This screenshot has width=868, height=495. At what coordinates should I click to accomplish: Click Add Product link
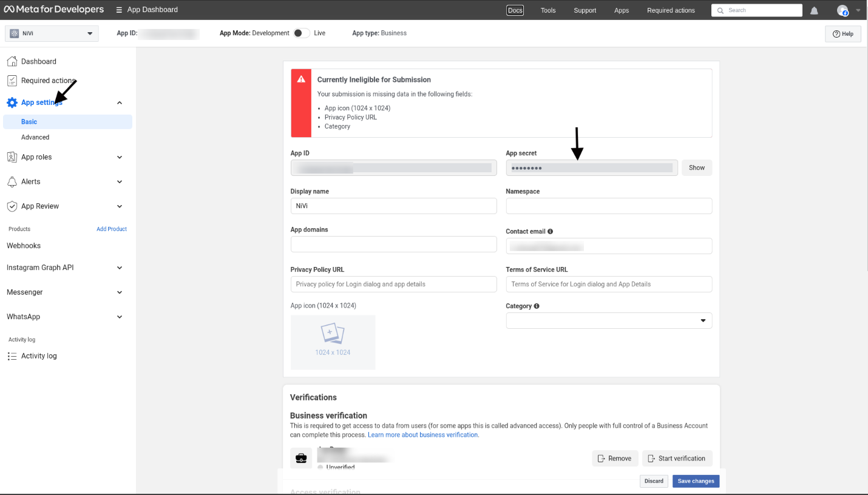112,229
